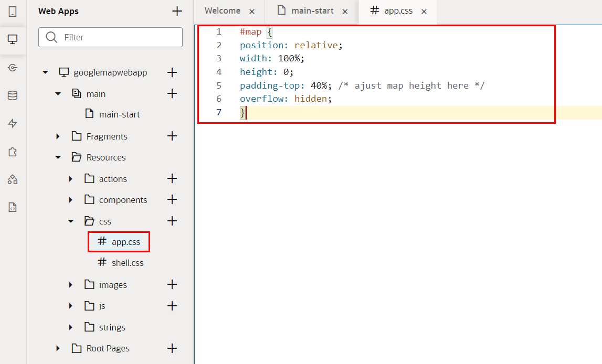This screenshot has width=602, height=364.
Task: Expand the images folder arrow
Action: click(x=71, y=285)
